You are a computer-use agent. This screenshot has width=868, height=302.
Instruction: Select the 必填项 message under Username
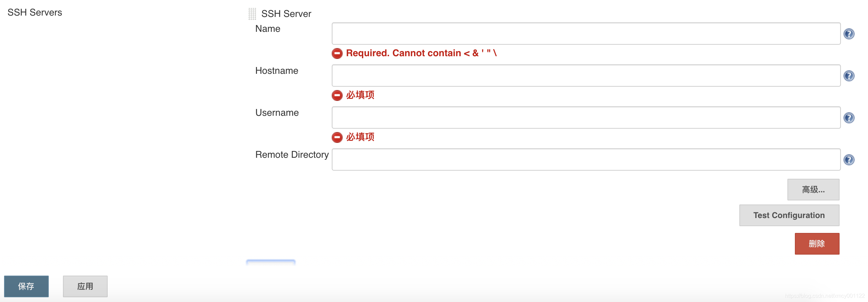point(360,137)
